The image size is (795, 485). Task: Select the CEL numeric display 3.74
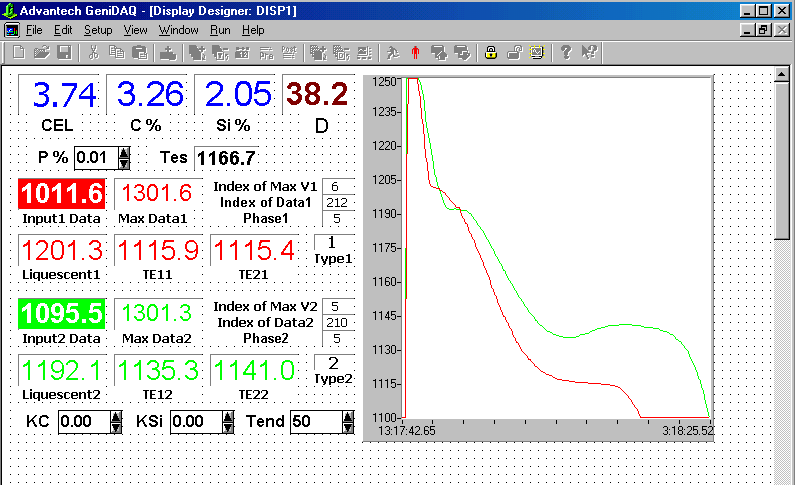(64, 94)
